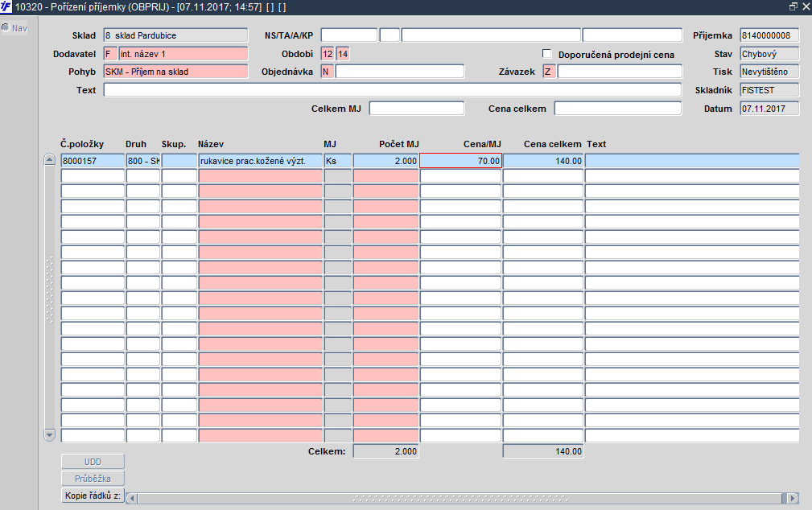812x510 pixels.
Task: Click Cena celkem cell 140.00 in first row
Action: tap(543, 161)
